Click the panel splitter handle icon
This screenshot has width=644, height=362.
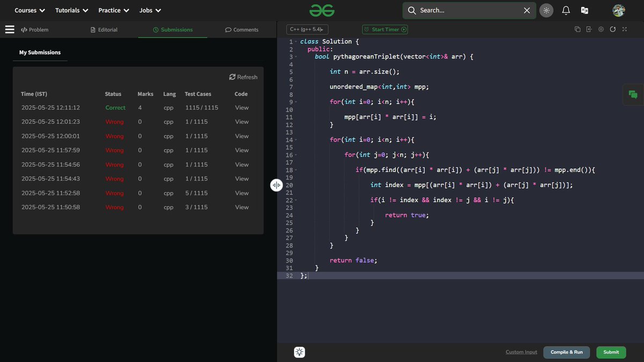pyautogui.click(x=276, y=185)
